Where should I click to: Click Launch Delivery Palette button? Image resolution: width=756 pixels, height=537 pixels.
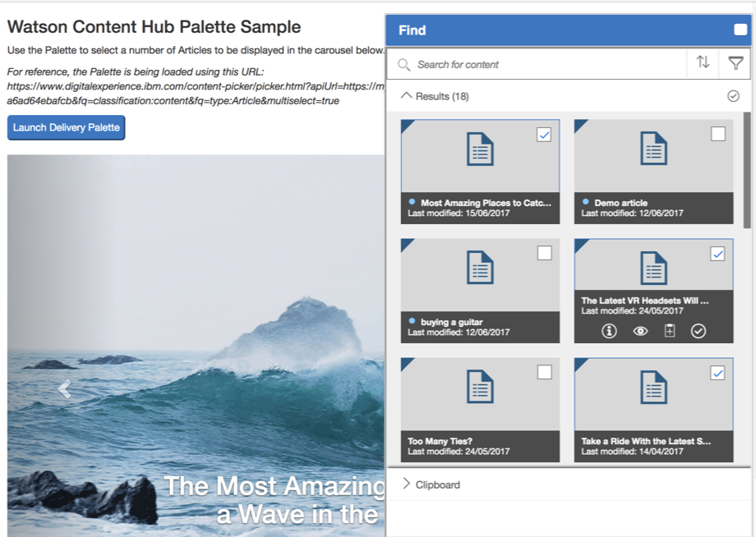[x=66, y=127]
